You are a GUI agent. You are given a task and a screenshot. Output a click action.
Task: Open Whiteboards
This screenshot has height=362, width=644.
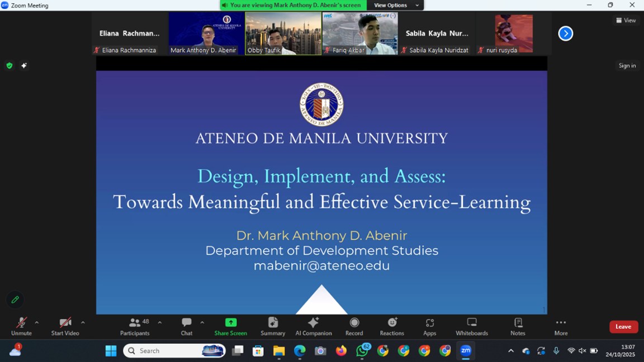point(472,327)
